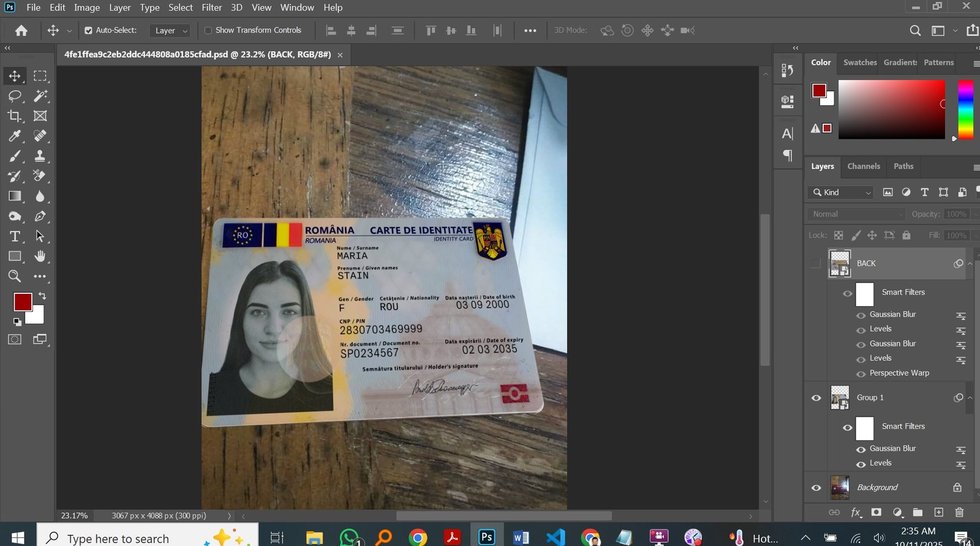The width and height of the screenshot is (980, 546).
Task: Select the Horizontal Type tool
Action: [x=15, y=236]
